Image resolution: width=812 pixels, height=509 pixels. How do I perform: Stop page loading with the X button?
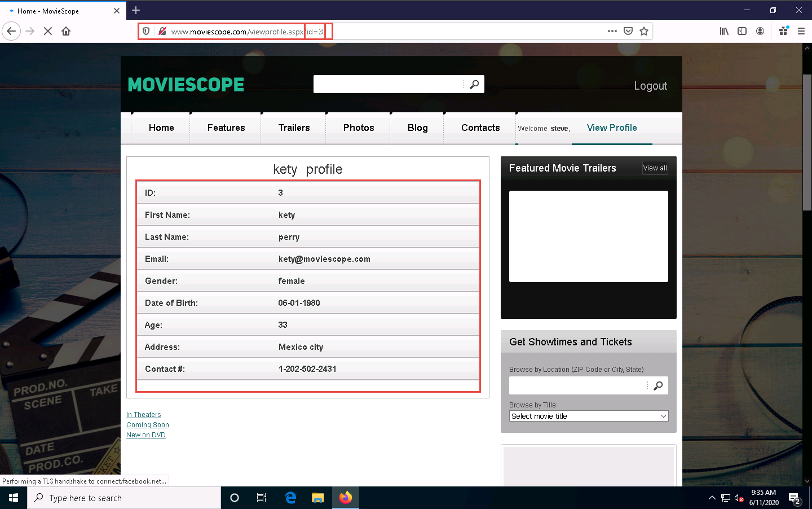point(48,31)
